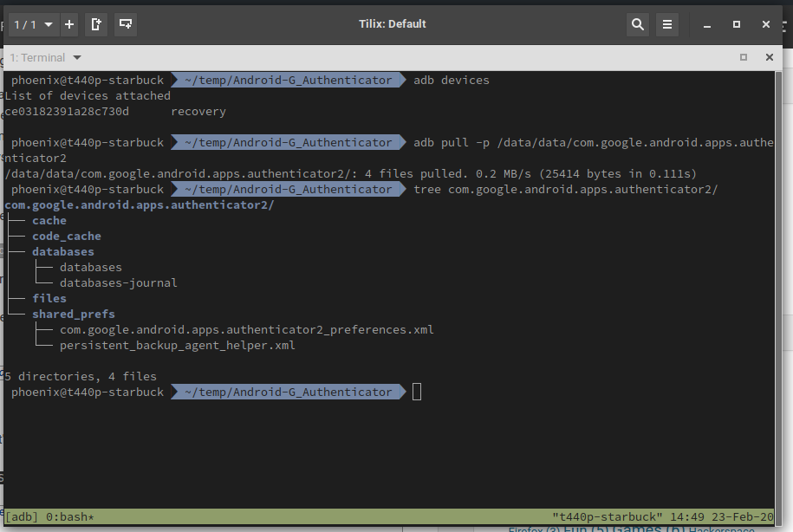Close the terminal pane
Viewport: 793px width, 532px height.
[x=770, y=57]
